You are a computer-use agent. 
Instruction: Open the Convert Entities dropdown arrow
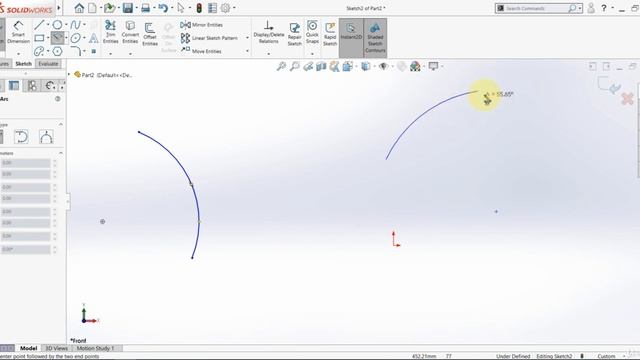[x=130, y=53]
